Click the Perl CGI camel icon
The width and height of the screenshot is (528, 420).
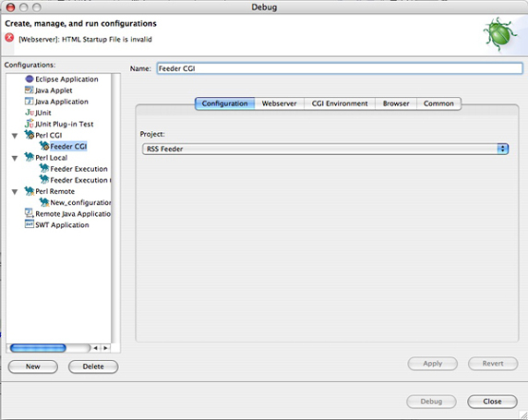(30, 135)
